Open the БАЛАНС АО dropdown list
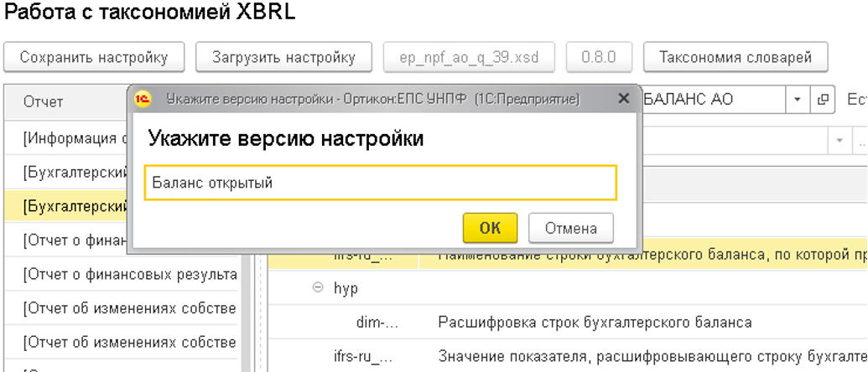This screenshot has height=372, width=868. (x=797, y=100)
